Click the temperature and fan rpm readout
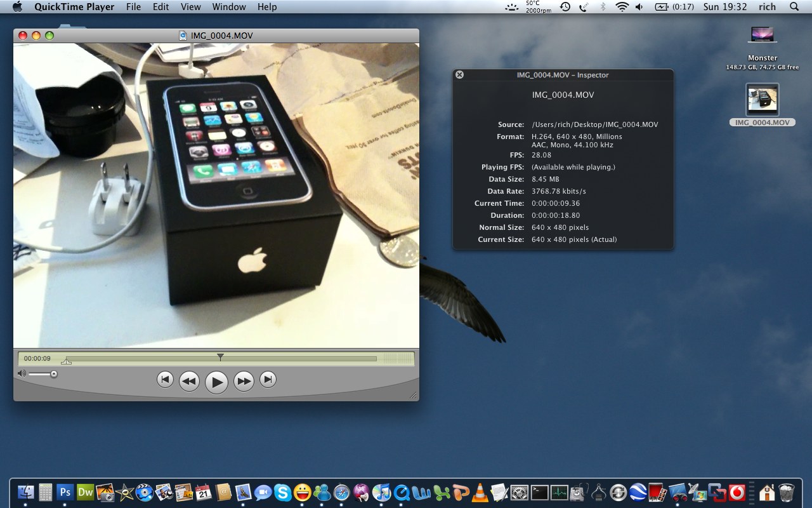The image size is (812, 508). point(538,7)
